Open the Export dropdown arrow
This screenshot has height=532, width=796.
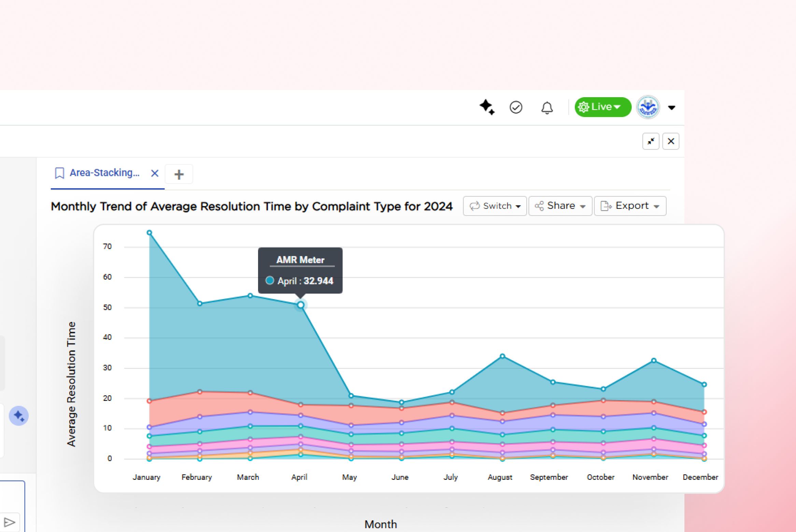pos(657,206)
